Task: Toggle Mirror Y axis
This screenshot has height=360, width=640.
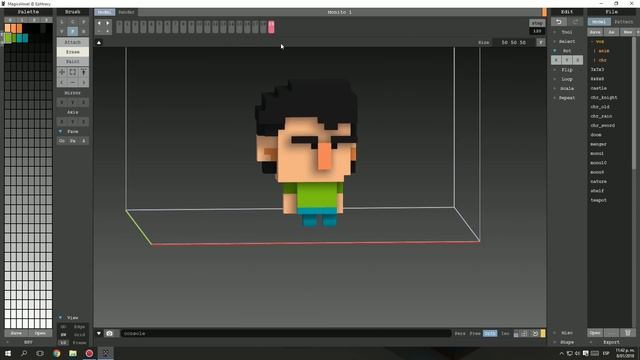Action: [73, 102]
